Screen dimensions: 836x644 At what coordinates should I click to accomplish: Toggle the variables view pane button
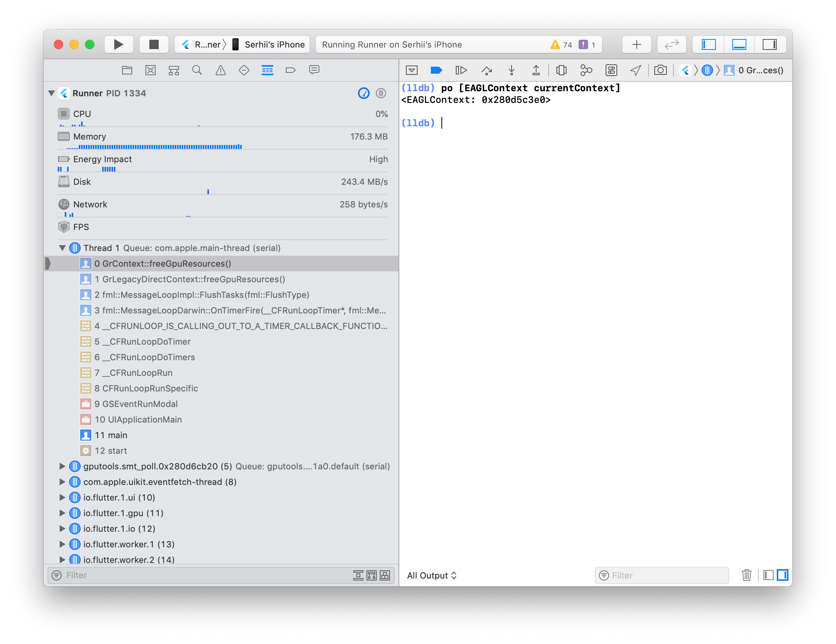coord(768,575)
